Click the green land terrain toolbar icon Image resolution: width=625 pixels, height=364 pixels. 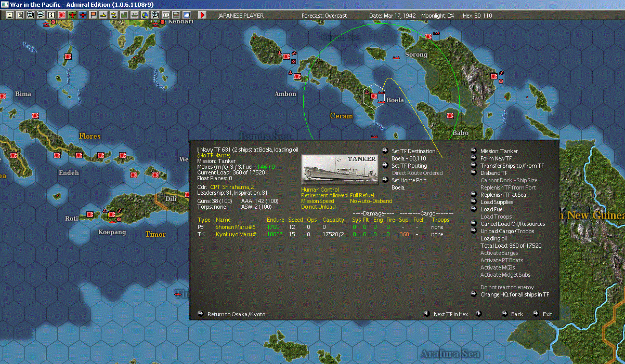124,15
